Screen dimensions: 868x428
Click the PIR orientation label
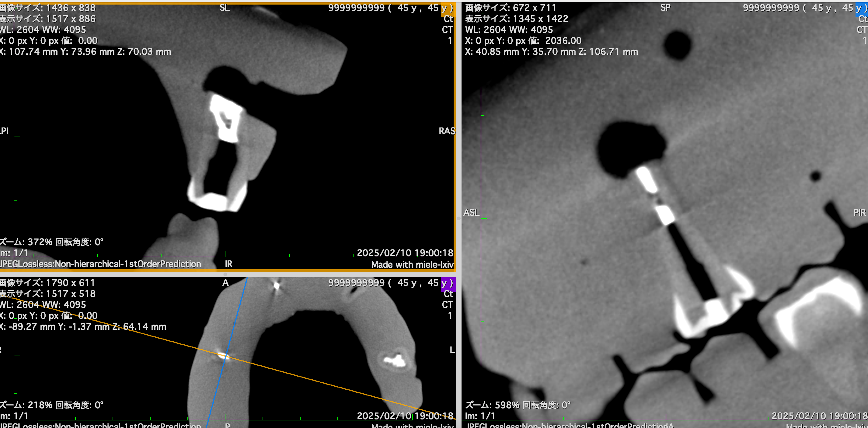[x=859, y=212]
